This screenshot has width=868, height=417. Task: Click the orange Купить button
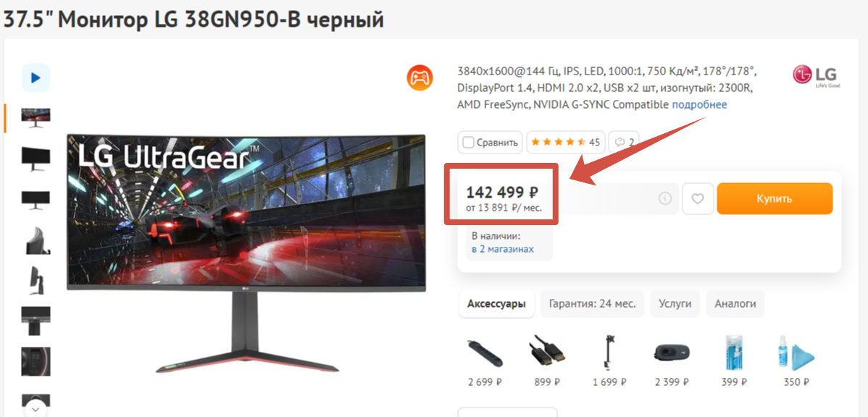(x=775, y=198)
